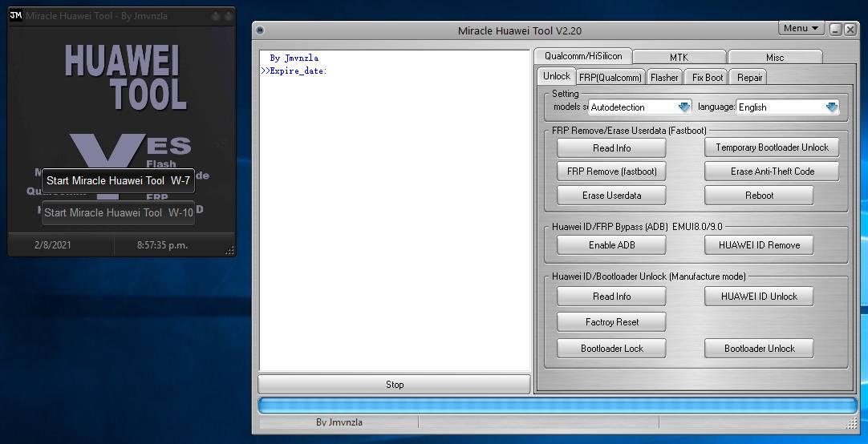868x444 pixels.
Task: Click the Bootloader Unlock button
Action: click(759, 349)
